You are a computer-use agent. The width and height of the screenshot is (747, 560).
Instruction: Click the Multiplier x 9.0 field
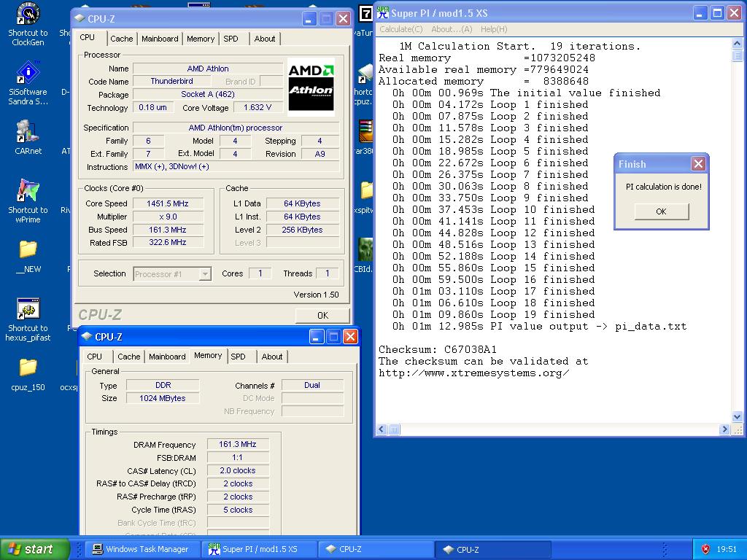point(168,217)
